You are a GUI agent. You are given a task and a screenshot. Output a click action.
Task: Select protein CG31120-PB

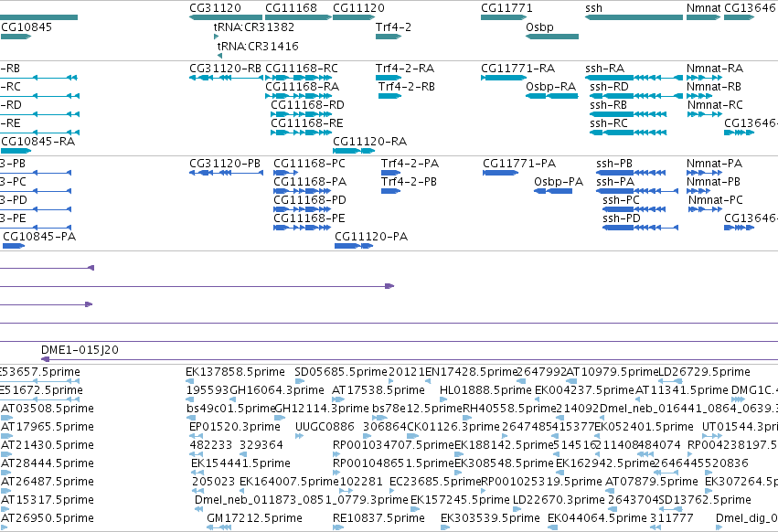(225, 164)
